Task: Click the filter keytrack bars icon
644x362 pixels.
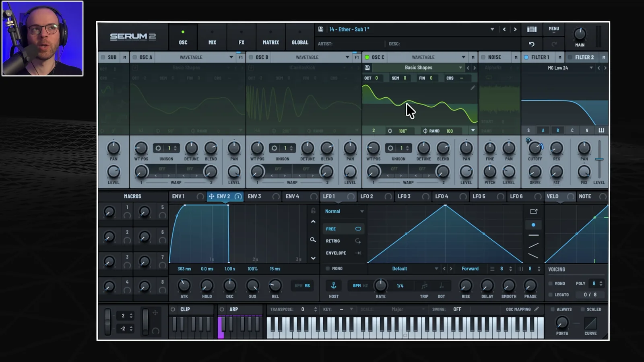Action: point(601,130)
